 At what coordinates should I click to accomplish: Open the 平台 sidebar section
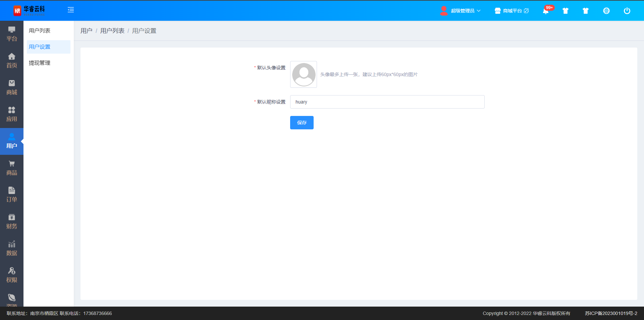pos(12,34)
